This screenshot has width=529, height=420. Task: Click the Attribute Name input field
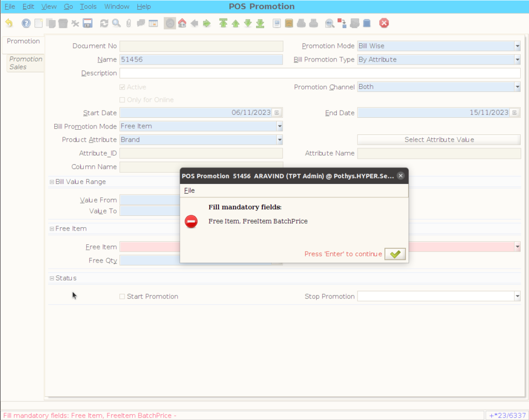[439, 153]
